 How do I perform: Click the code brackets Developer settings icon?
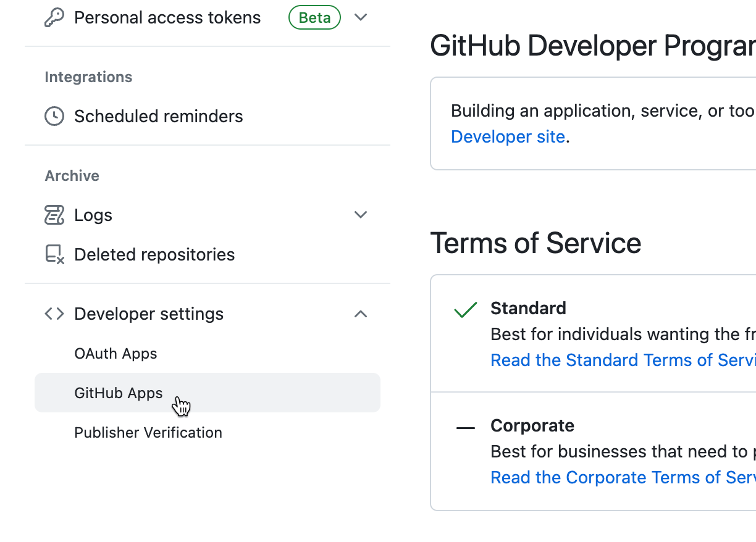54,314
